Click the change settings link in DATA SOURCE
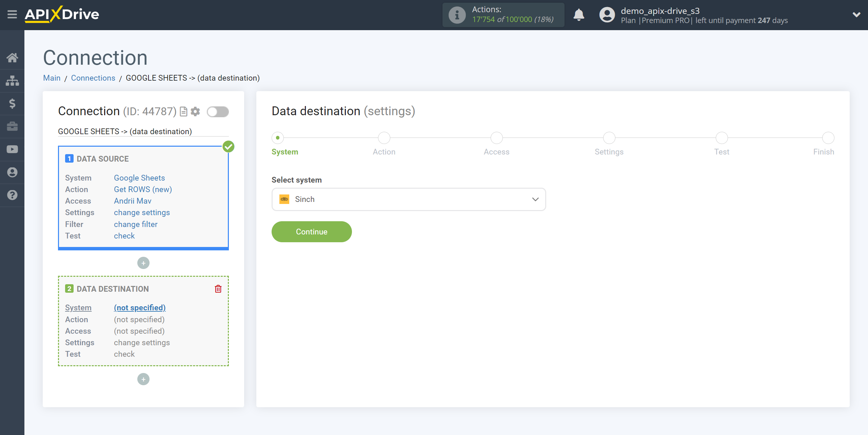 click(141, 212)
